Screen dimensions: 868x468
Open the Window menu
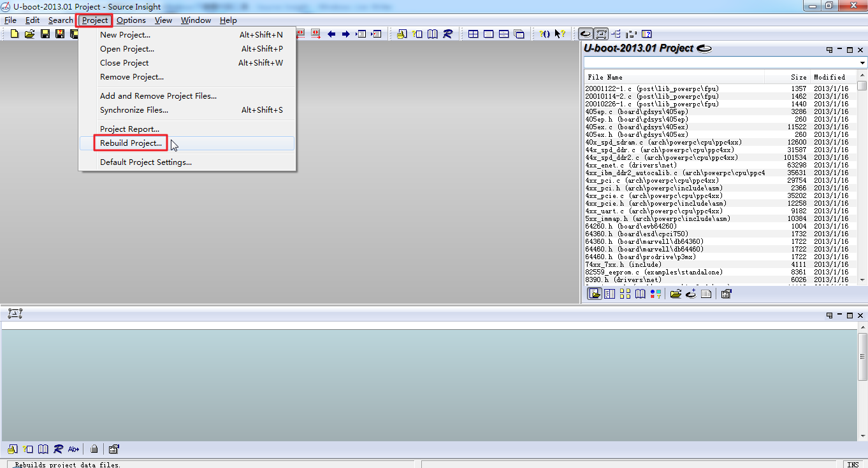(x=196, y=20)
